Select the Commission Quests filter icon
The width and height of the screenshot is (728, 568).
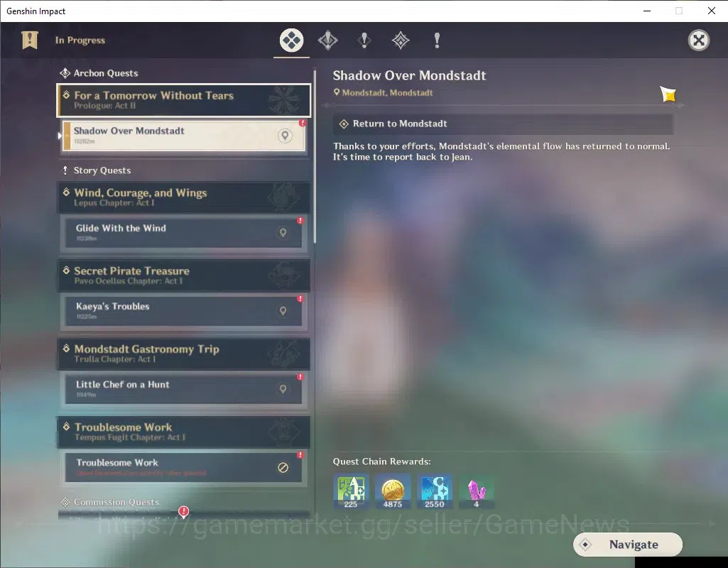click(x=400, y=40)
